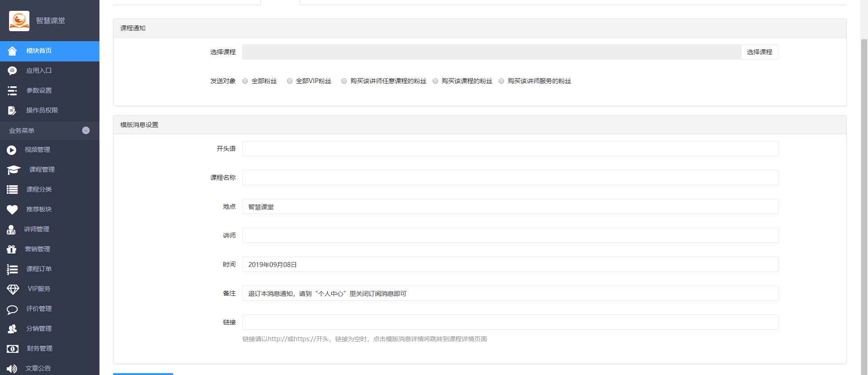Screen dimensions: 868x375
Task: Open 课程分类 menu entry
Action: click(50, 190)
